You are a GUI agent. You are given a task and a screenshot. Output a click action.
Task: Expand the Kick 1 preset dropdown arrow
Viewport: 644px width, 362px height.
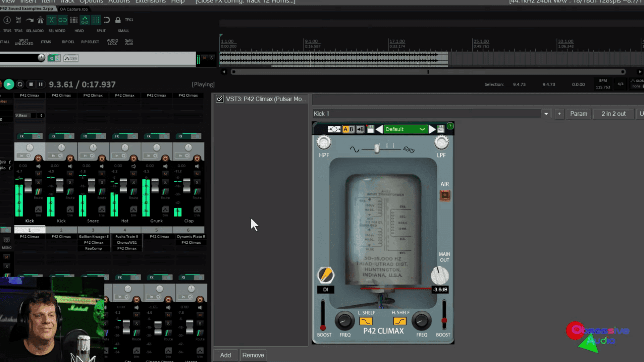[546, 114]
